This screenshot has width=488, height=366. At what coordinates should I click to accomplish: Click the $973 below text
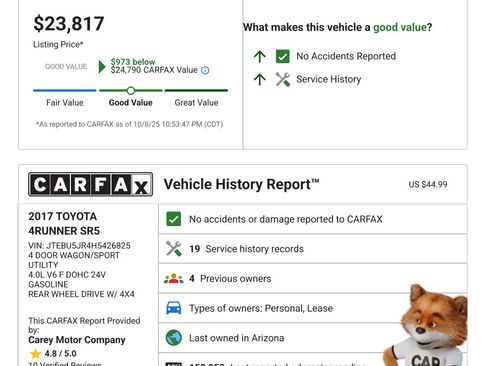(x=133, y=62)
